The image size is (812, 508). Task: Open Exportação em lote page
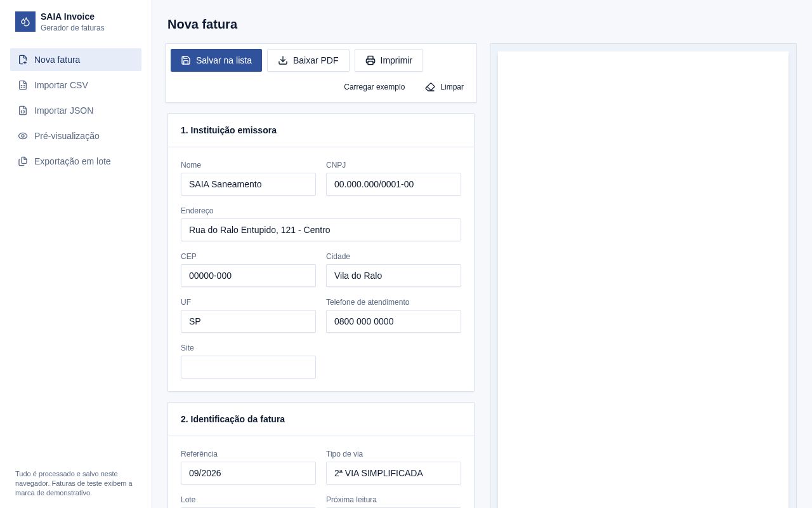75,161
